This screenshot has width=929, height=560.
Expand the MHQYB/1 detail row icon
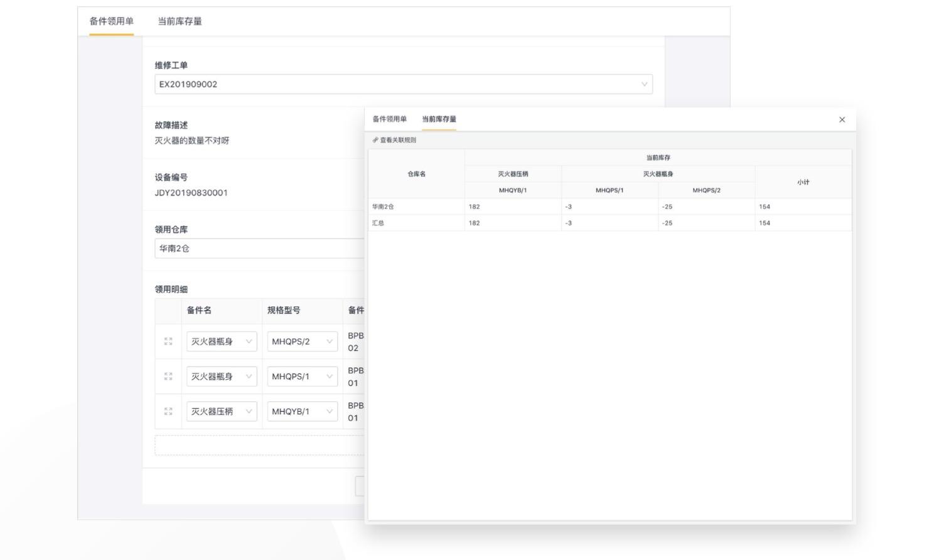[x=168, y=412]
